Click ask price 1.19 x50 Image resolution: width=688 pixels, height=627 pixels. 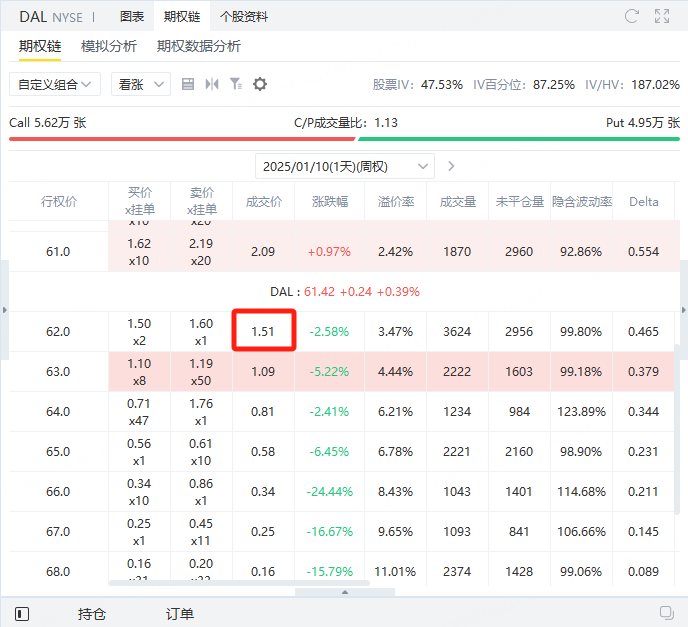tap(201, 372)
